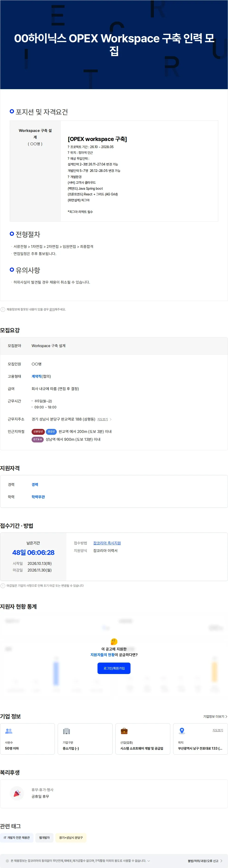Click the 2026.10.13(화) start date
Image resolution: width=228 pixels, height=868 pixels.
click(x=39, y=563)
